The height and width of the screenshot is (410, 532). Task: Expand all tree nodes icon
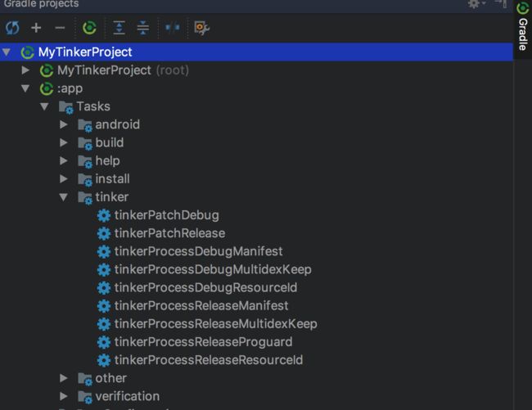tap(119, 28)
